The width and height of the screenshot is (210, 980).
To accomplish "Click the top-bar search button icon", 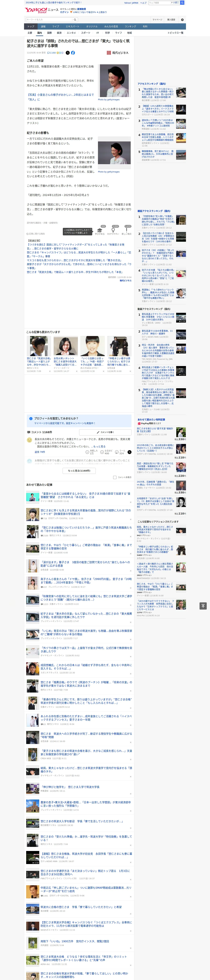I will (x=182, y=3).
